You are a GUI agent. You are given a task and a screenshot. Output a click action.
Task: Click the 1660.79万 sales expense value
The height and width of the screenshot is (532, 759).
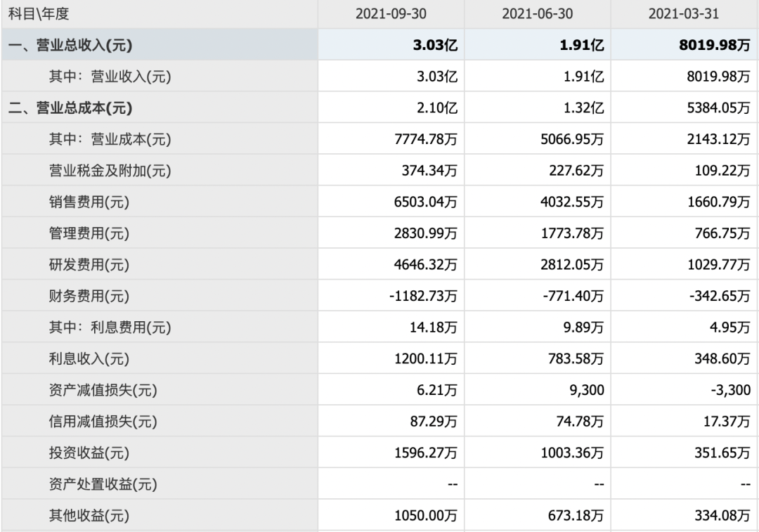719,202
